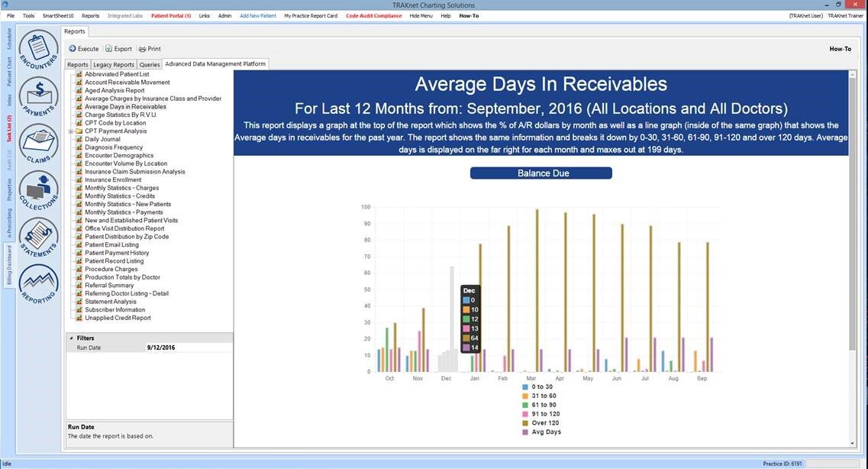868x469 pixels.
Task: Open the Payments module icon
Action: (38, 96)
